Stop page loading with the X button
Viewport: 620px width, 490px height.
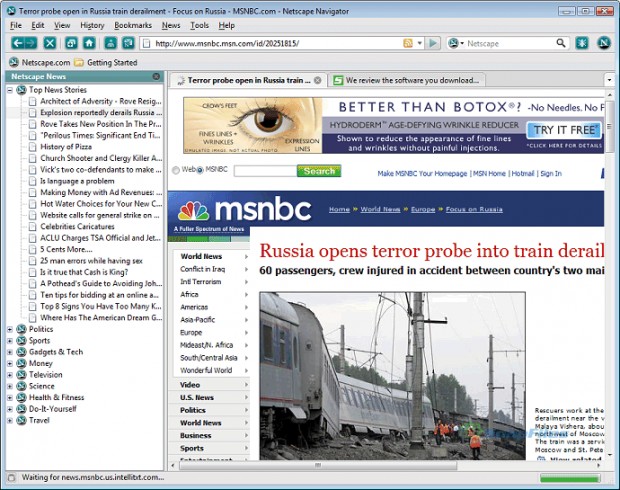[x=50, y=43]
